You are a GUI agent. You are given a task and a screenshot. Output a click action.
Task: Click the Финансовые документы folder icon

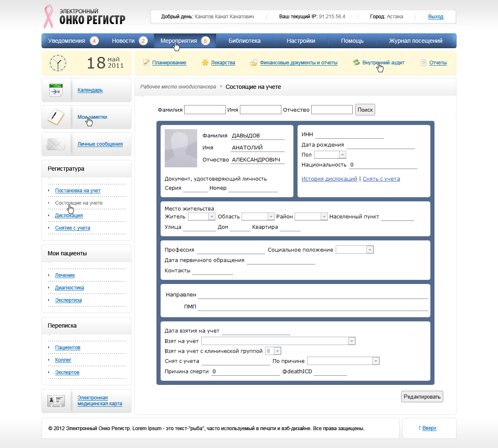tap(254, 63)
